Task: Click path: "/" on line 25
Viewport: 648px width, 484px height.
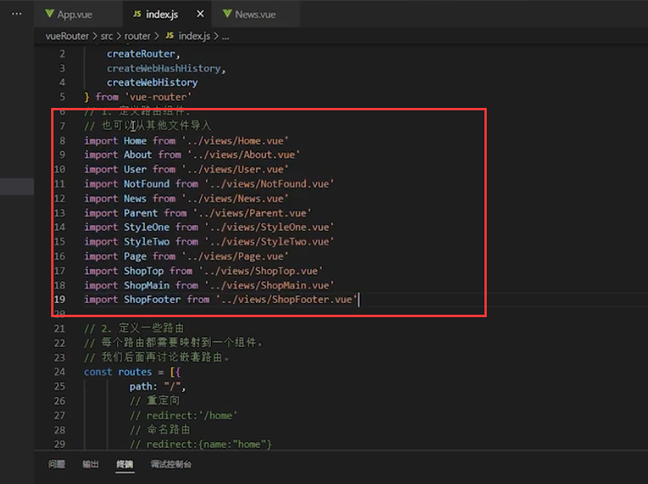Action: (157, 387)
